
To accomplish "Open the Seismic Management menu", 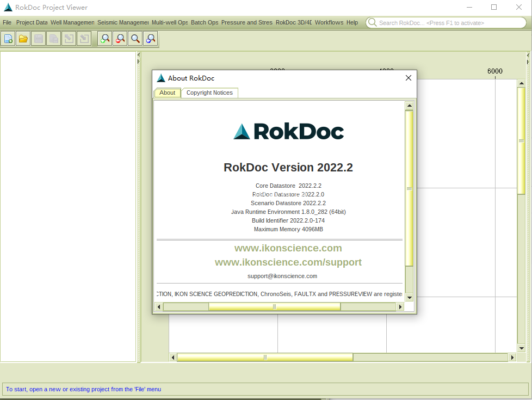I will click(123, 22).
